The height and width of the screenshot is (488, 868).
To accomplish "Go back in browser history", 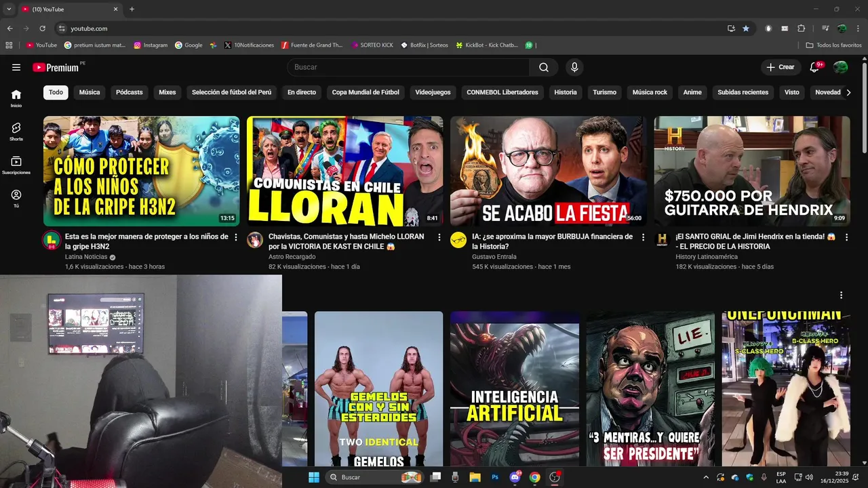I will coord(9,28).
